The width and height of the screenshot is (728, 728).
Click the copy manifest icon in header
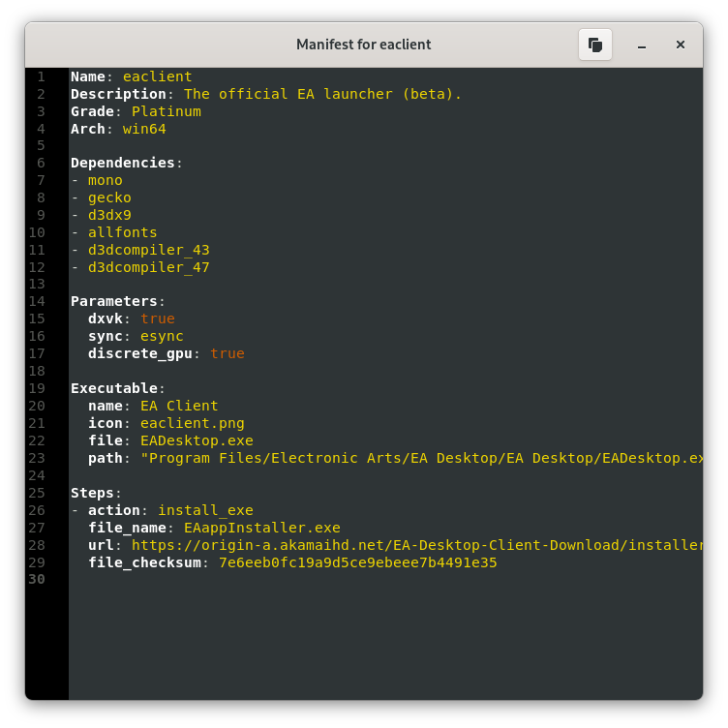(595, 45)
